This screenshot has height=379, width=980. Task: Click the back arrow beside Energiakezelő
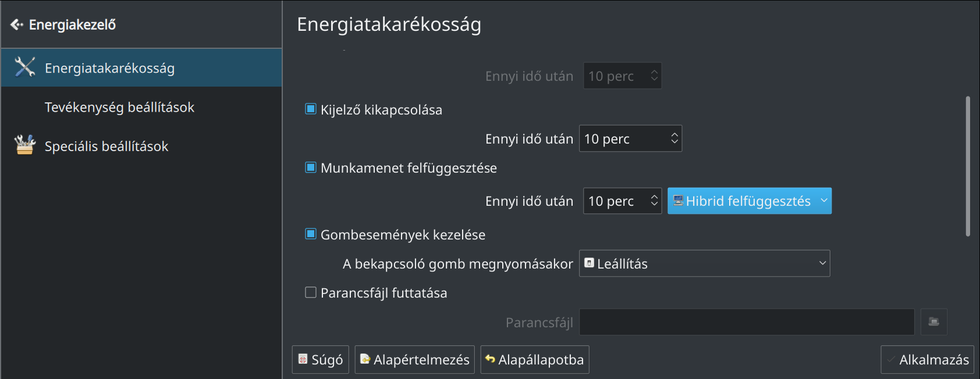tap(17, 24)
